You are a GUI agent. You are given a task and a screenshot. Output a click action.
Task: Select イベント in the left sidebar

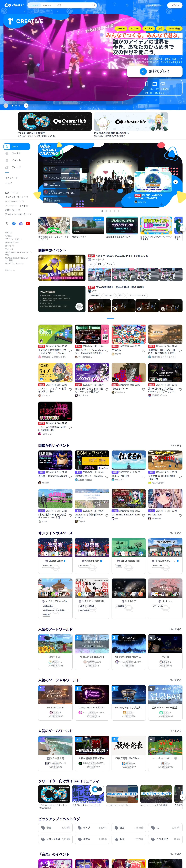pos(17,160)
